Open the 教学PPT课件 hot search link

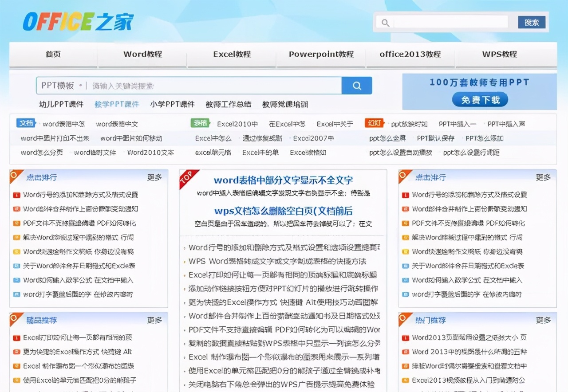point(116,104)
